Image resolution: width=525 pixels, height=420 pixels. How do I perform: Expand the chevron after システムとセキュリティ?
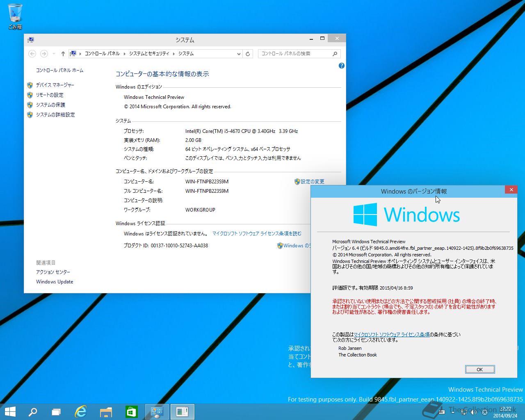point(174,54)
